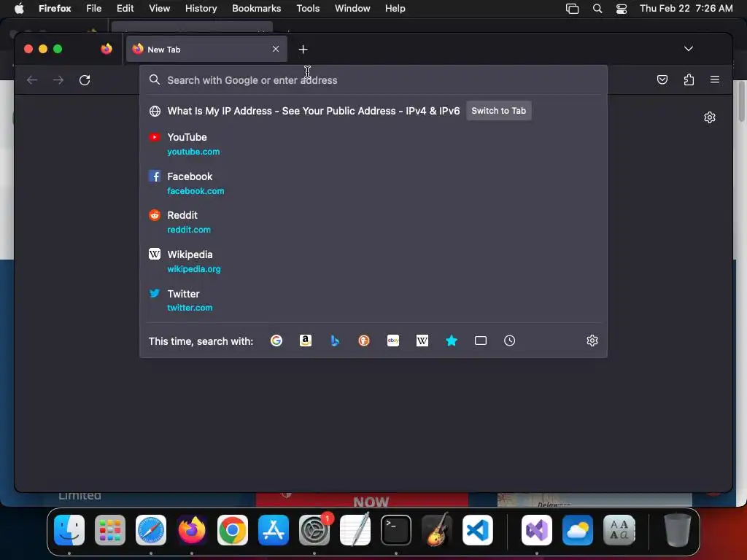Open Weather app from the Dock

578,530
